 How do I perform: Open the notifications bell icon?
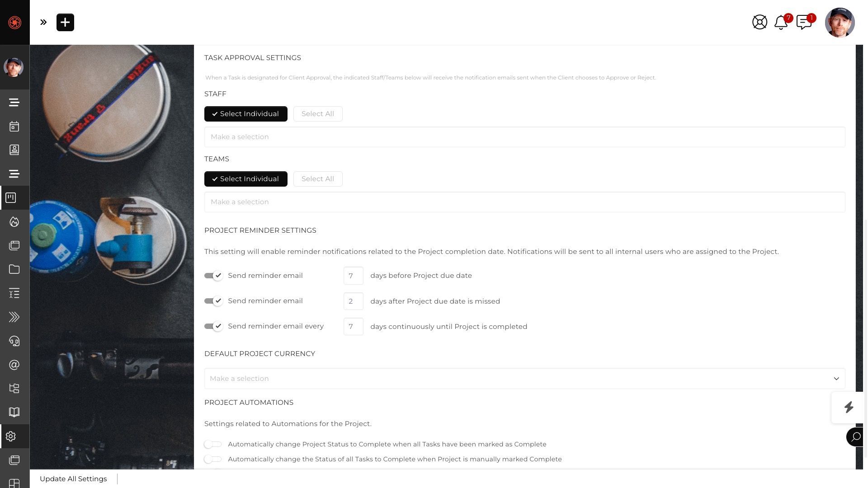pyautogui.click(x=781, y=22)
